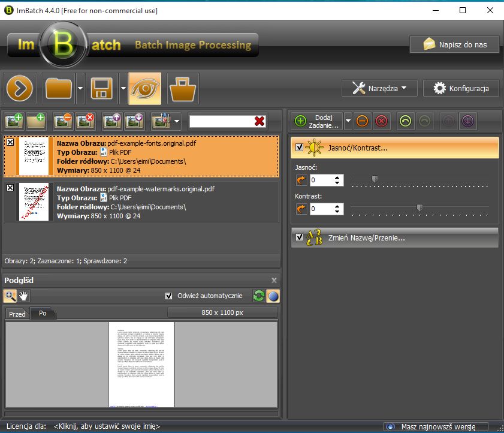This screenshot has width=504, height=433.
Task: Collapse the Jasność/Kontrast task header
Action: click(395, 148)
